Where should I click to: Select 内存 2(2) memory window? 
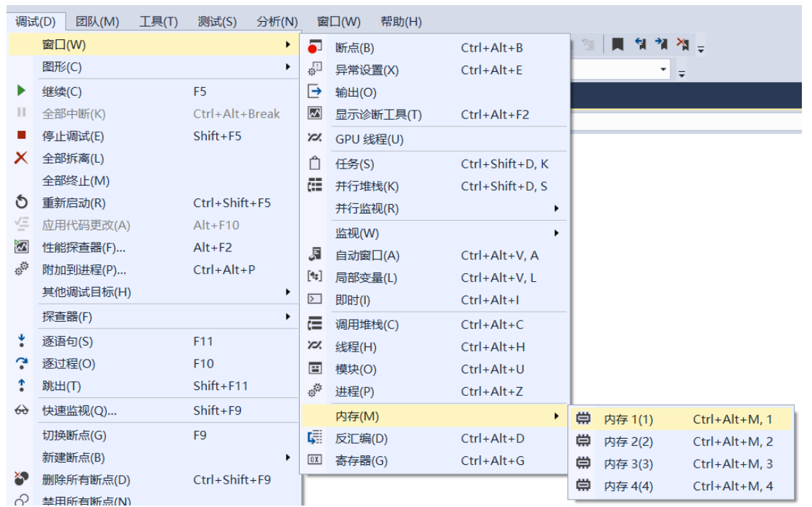coord(681,441)
